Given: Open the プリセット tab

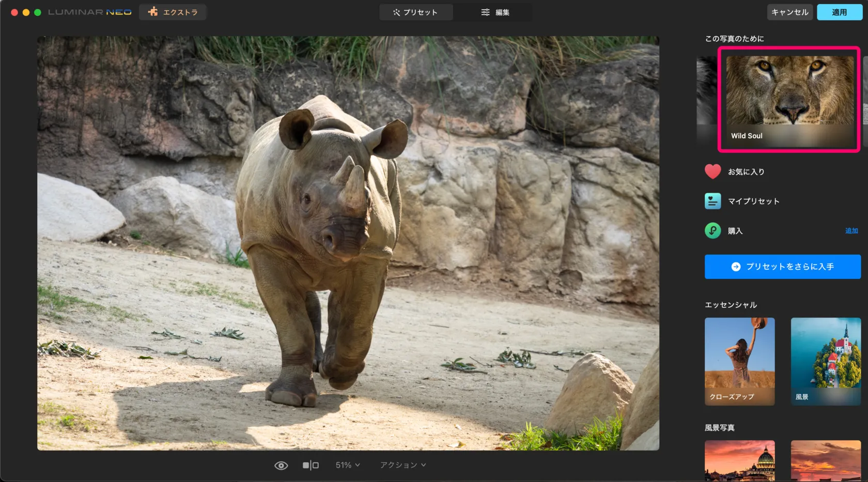Looking at the screenshot, I should coord(415,12).
